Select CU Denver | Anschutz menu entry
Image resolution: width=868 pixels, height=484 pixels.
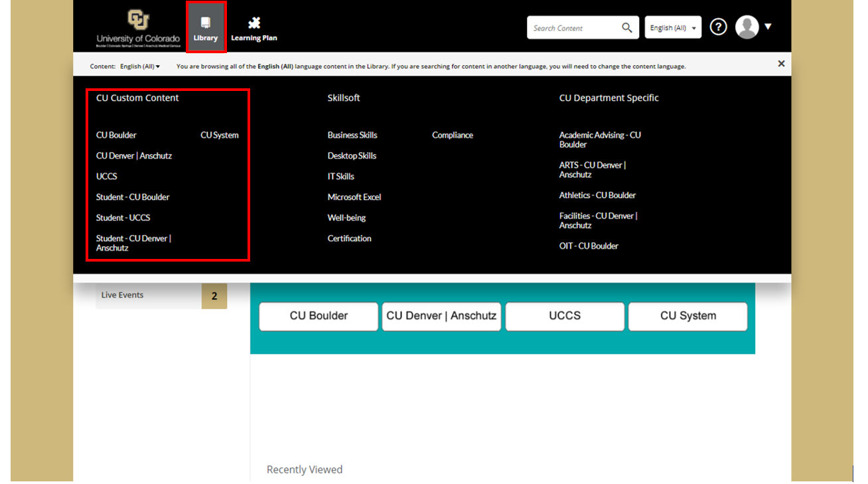point(134,155)
